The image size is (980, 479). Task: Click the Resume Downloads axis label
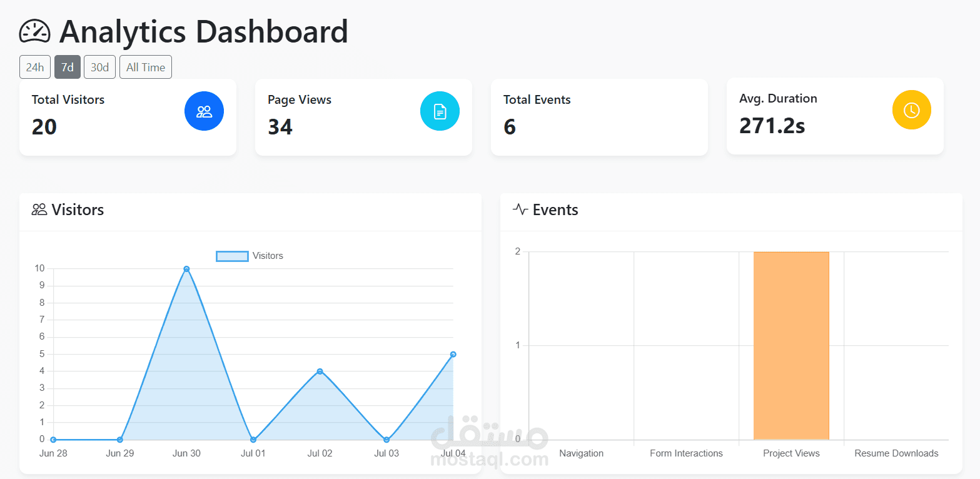pos(896,453)
